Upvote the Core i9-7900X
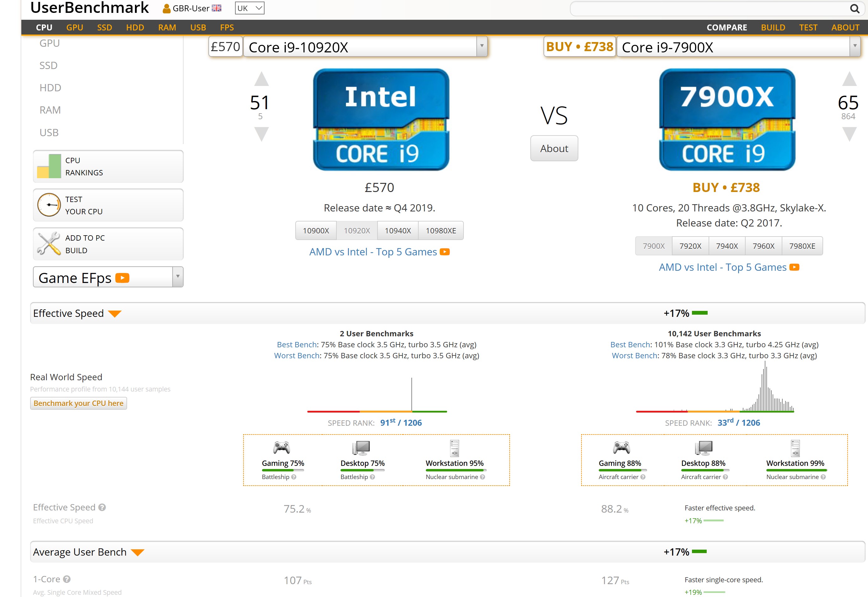 (x=849, y=79)
